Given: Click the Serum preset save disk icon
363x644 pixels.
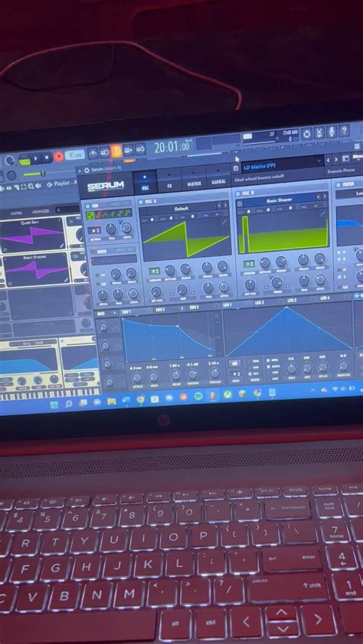Looking at the screenshot, I should pos(236,168).
